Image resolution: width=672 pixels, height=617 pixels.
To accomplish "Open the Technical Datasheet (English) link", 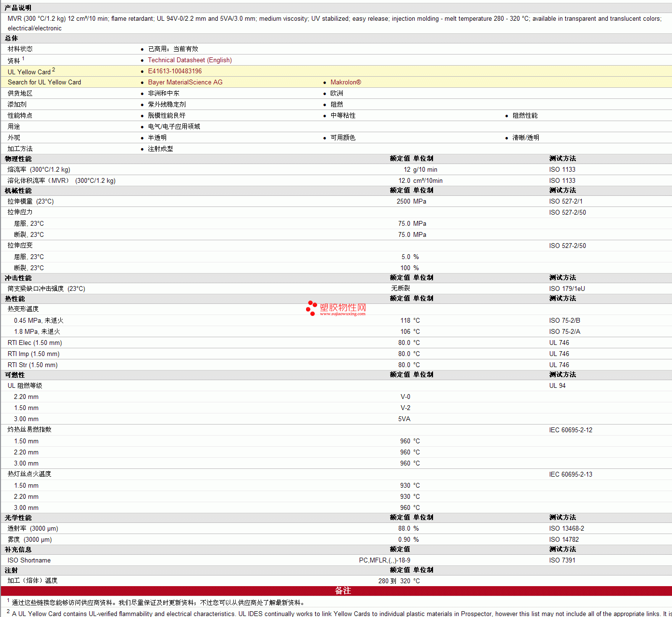I will coord(190,60).
